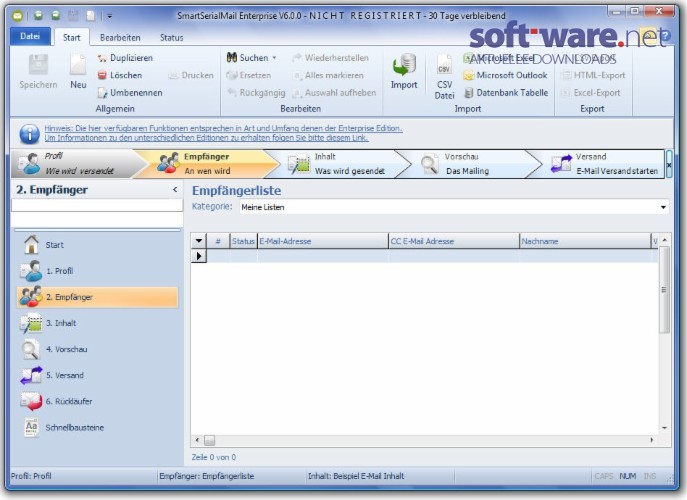Click the Status column header
The image size is (687, 500).
coord(243,241)
